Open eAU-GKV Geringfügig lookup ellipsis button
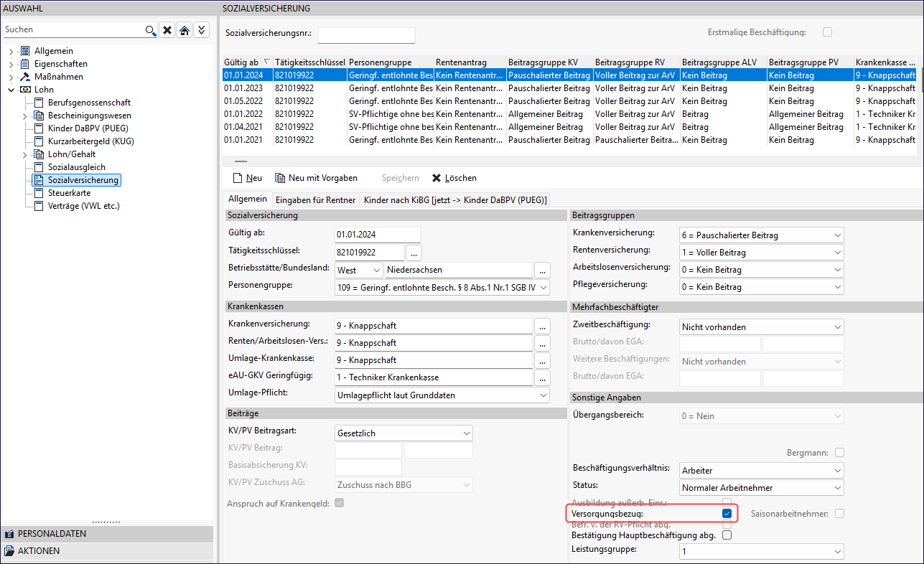The height and width of the screenshot is (564, 924). (x=542, y=377)
